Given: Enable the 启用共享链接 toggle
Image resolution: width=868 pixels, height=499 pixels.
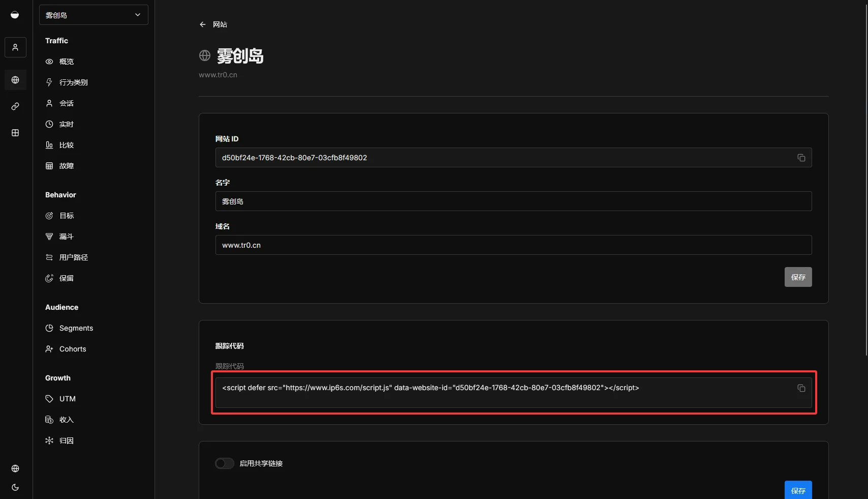Looking at the screenshot, I should pyautogui.click(x=224, y=463).
